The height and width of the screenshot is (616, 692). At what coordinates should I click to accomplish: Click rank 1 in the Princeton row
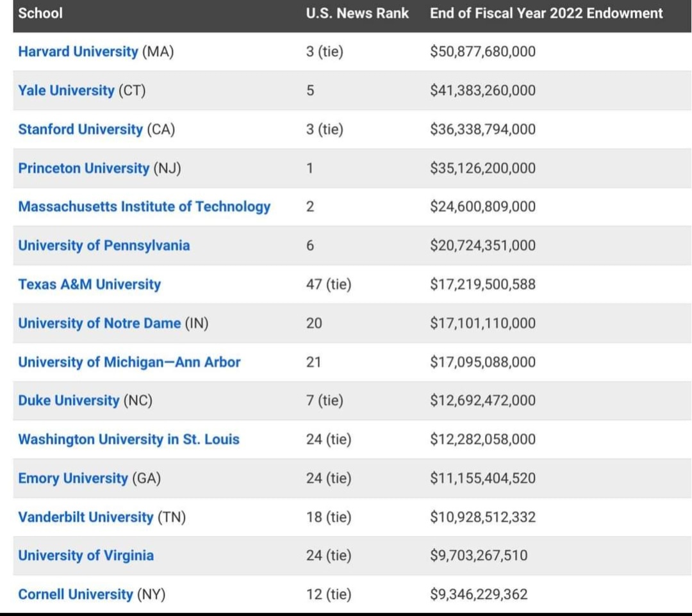[x=310, y=168]
